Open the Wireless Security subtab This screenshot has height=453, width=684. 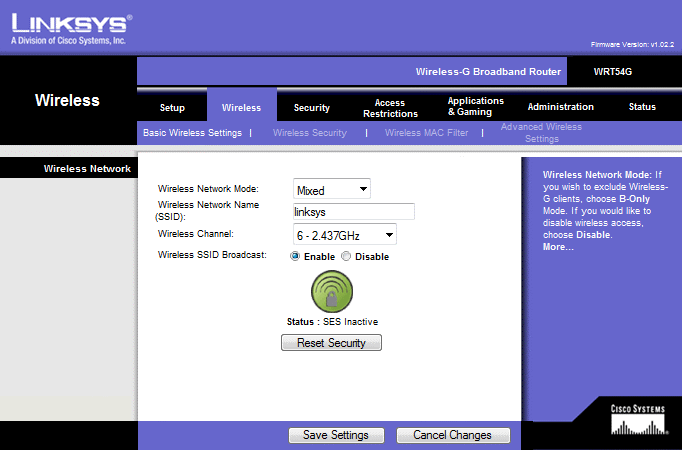coord(310,133)
